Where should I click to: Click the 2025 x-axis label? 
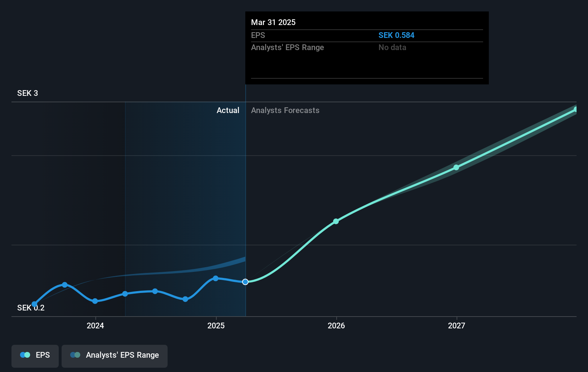click(216, 325)
